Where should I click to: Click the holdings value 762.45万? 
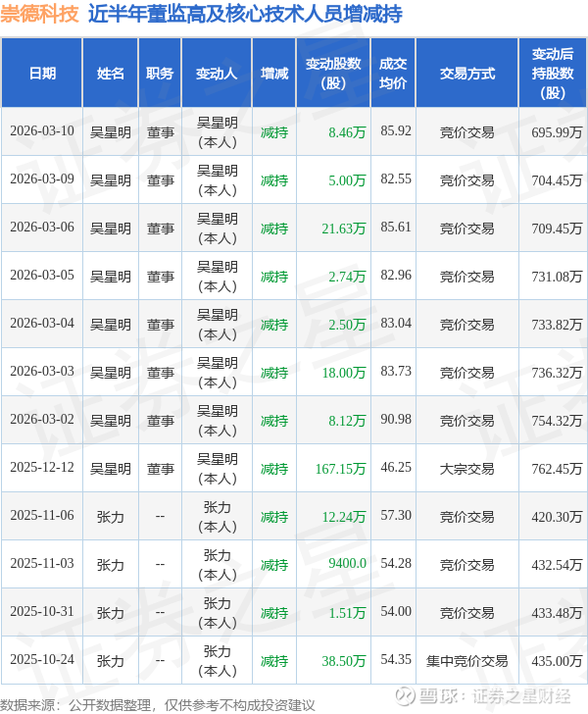pyautogui.click(x=557, y=469)
